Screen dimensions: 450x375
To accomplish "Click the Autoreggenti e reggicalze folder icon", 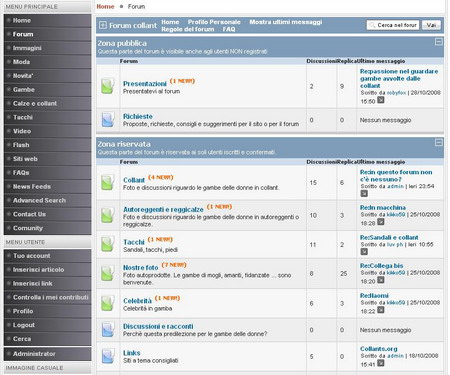I will click(108, 215).
